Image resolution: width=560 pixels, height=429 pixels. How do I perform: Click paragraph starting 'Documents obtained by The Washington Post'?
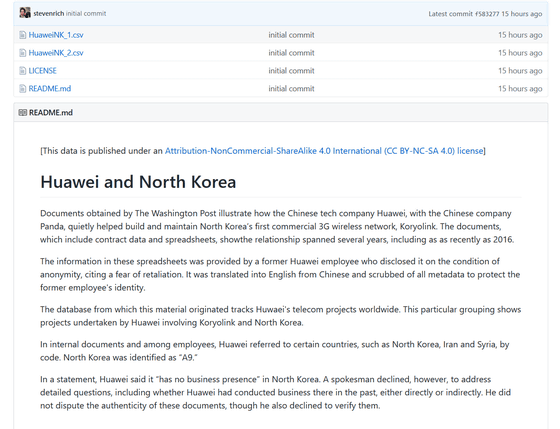click(277, 226)
